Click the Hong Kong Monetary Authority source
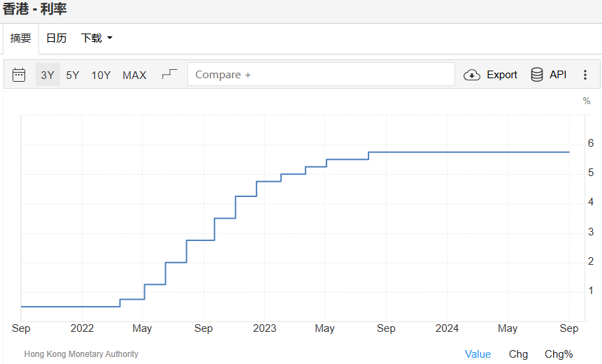 click(81, 354)
